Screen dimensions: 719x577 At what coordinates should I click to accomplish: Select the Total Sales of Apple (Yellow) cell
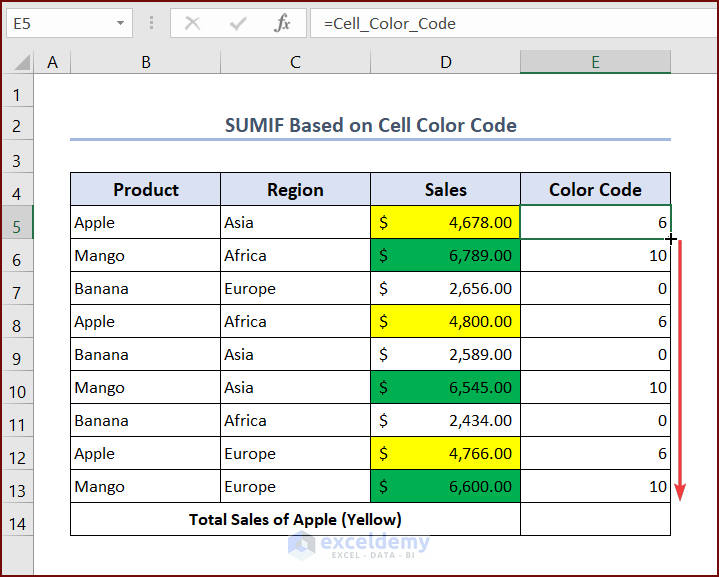(x=295, y=519)
